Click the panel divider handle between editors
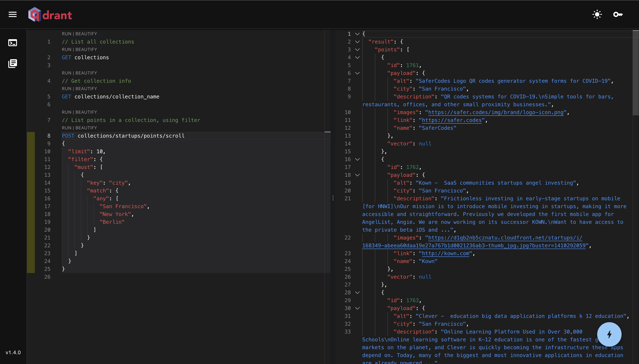The image size is (639, 364). pyautogui.click(x=333, y=198)
